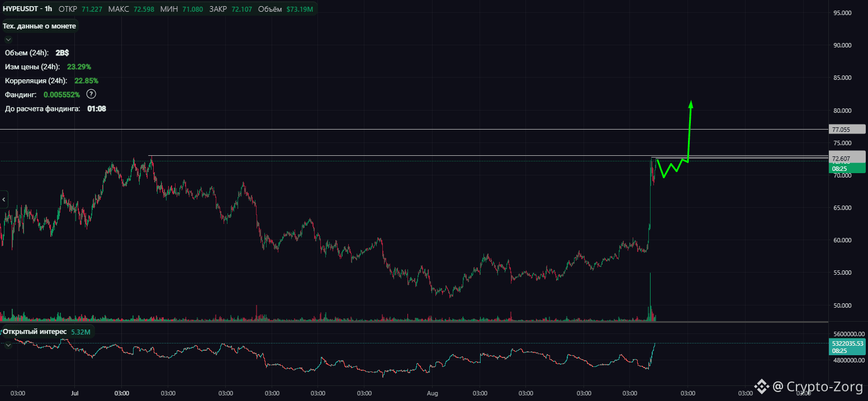Click the 'Изм цены (24h):' label
The image size is (868, 401).
tap(32, 66)
